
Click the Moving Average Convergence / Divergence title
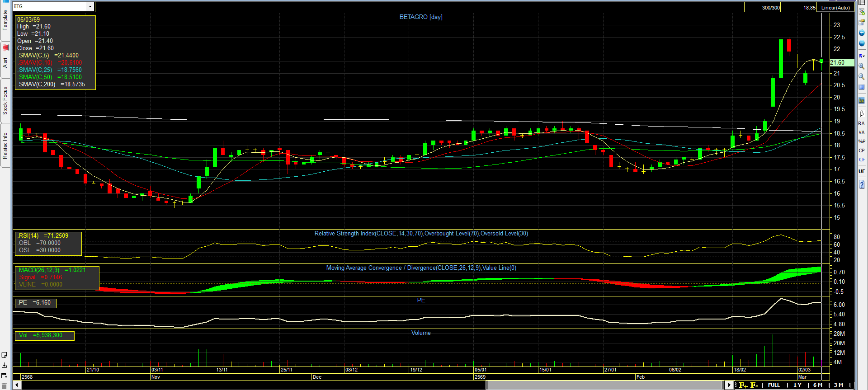click(421, 268)
